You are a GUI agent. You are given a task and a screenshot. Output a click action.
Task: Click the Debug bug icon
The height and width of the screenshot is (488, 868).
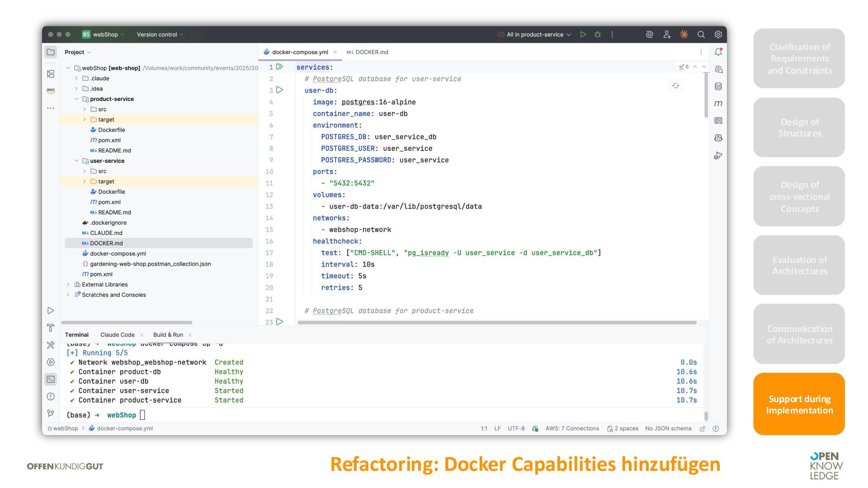598,34
